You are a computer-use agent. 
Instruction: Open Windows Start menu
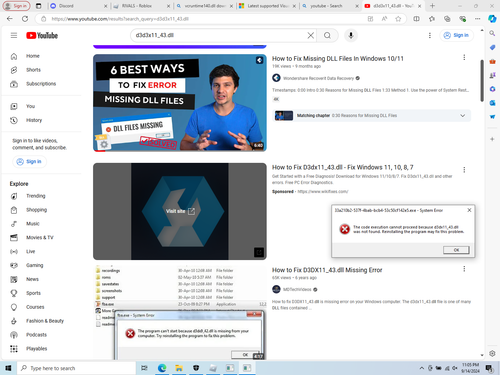click(x=8, y=368)
